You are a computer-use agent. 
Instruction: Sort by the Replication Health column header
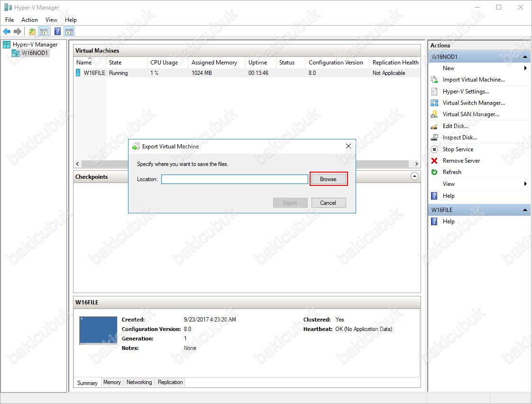[395, 63]
